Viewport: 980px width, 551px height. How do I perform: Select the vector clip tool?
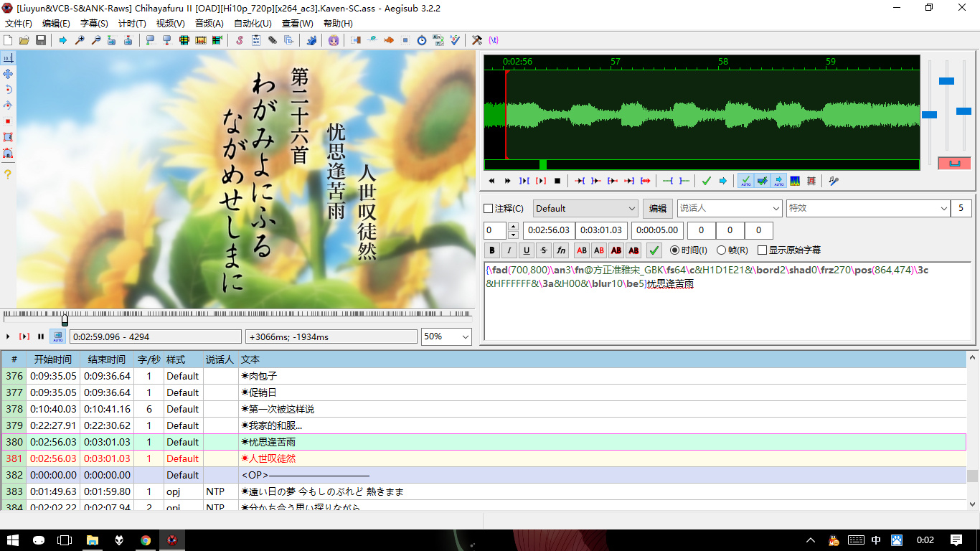point(8,153)
